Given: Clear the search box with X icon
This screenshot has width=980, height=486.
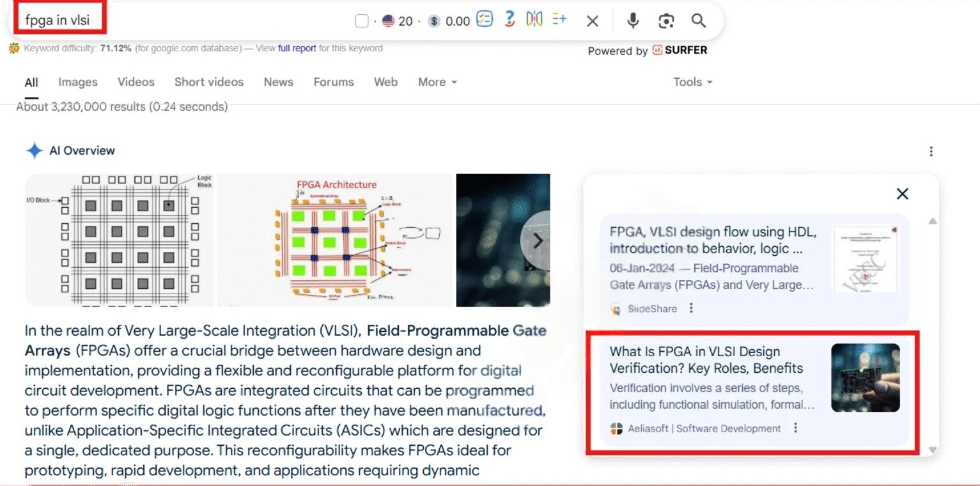Looking at the screenshot, I should (x=593, y=21).
